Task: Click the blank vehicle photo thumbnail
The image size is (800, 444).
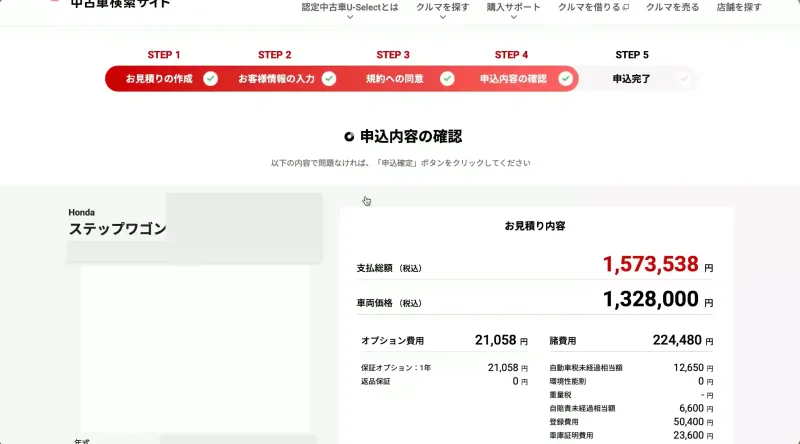Action: 195,349
